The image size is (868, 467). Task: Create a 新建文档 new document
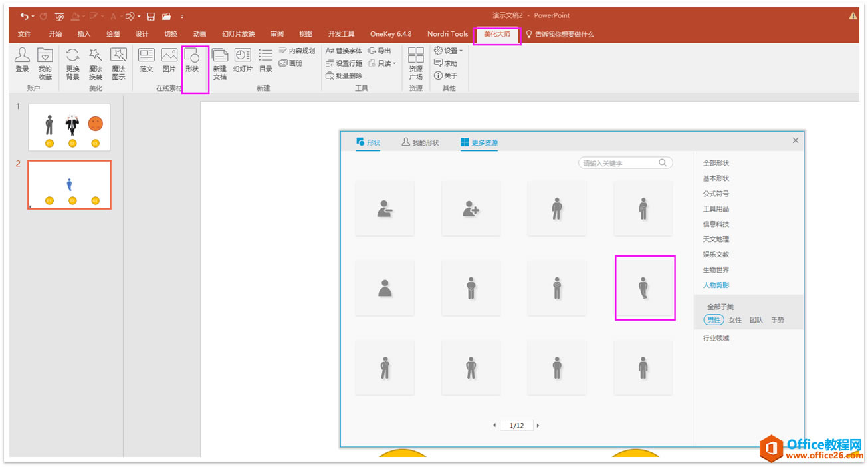point(220,64)
